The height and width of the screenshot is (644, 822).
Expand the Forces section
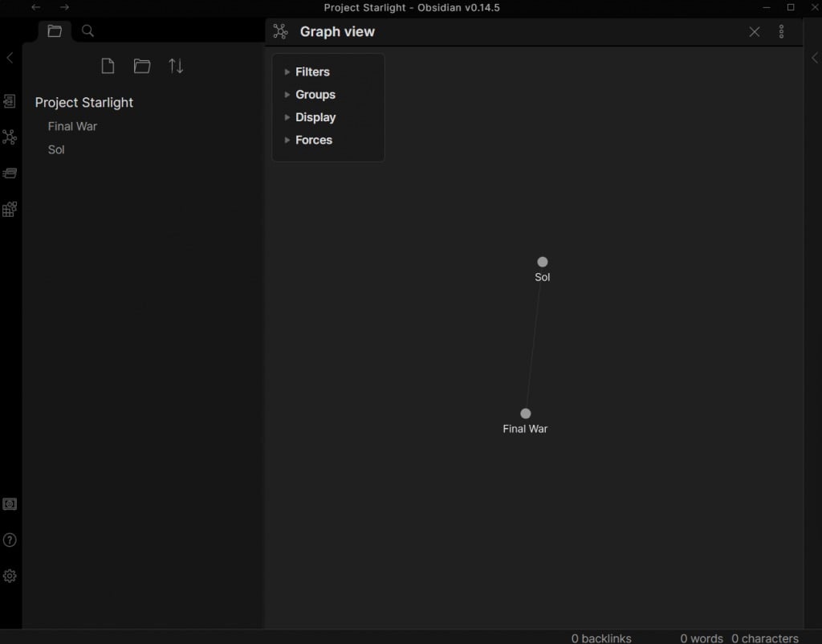pos(313,140)
